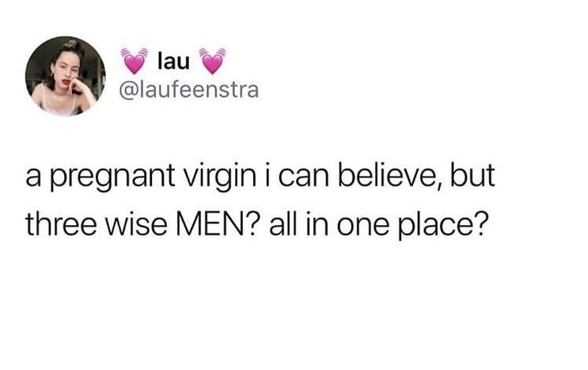588x370 pixels.
Task: Click the word all in the tweet
Action: [283, 225]
